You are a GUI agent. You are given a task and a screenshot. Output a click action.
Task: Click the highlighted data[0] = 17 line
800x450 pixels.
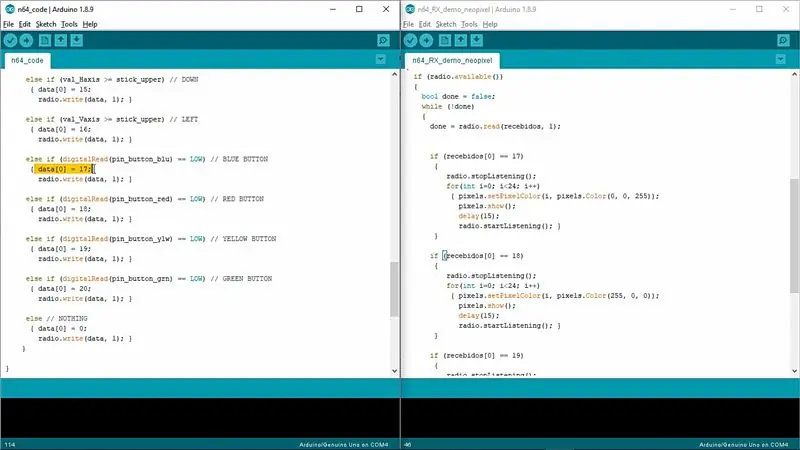coord(63,169)
